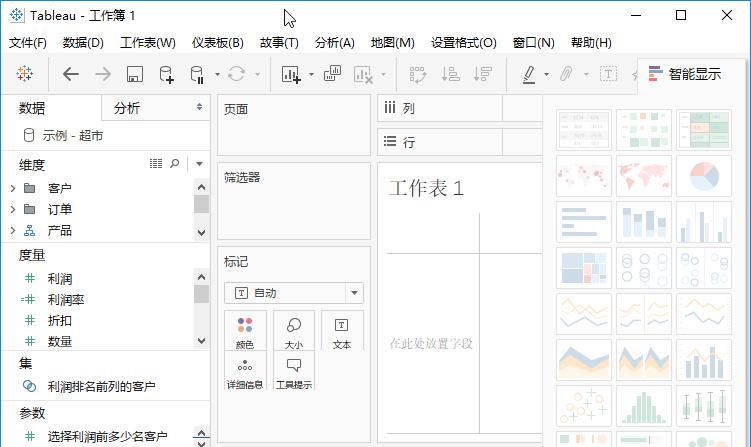The width and height of the screenshot is (751, 447).
Task: Click the 智能显示 button
Action: point(685,74)
